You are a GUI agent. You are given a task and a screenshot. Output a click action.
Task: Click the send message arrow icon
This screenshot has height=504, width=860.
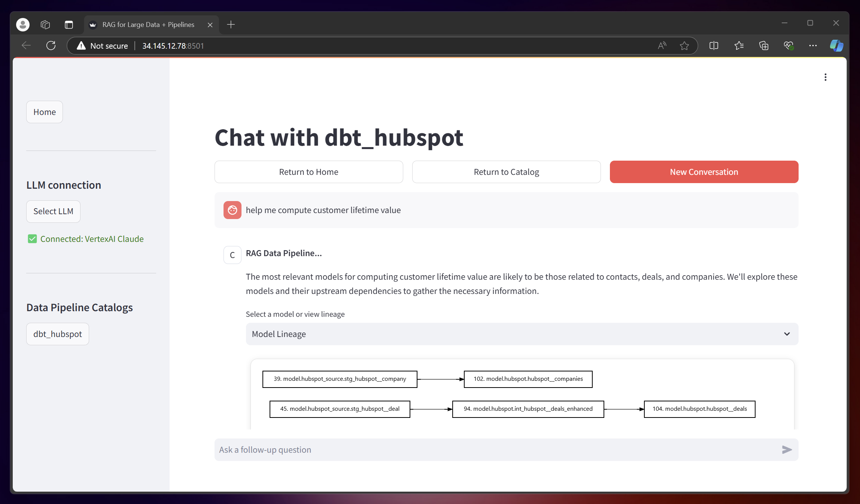[x=788, y=449]
